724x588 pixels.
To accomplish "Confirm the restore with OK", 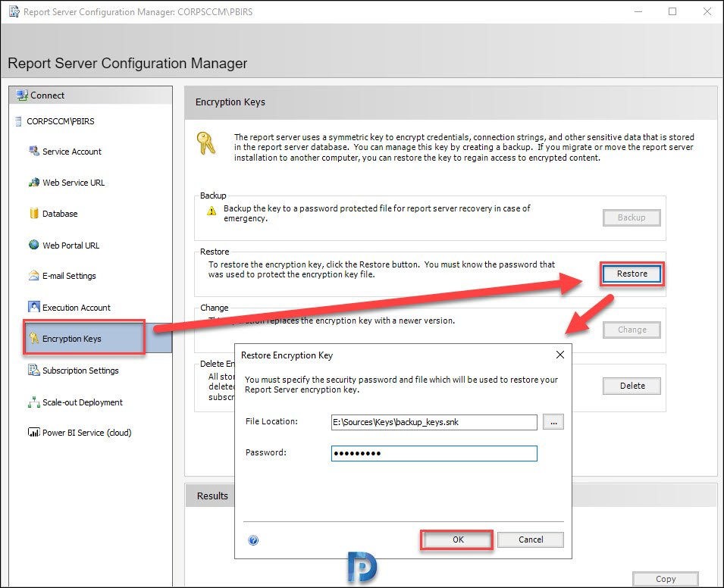I will (458, 540).
